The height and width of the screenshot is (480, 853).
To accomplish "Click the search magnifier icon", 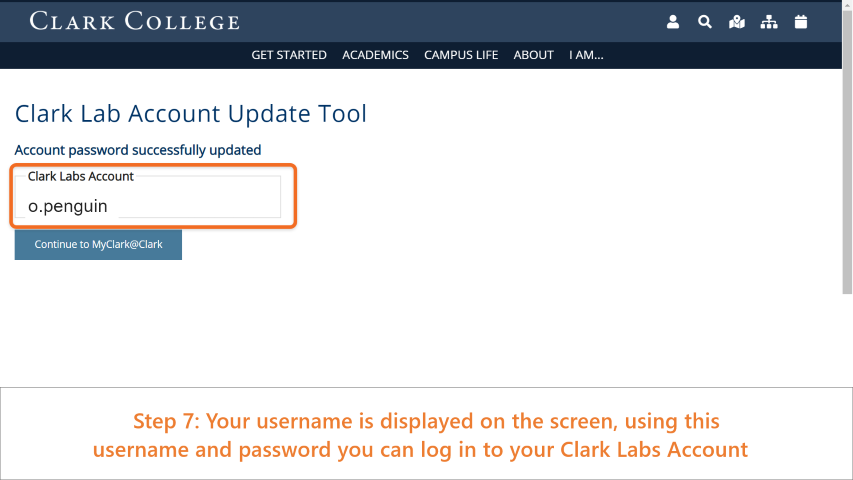I will 705,22.
